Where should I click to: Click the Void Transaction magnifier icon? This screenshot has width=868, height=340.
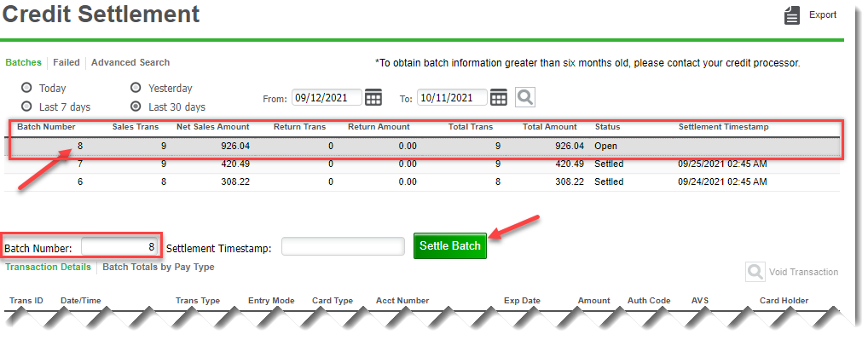(x=755, y=272)
